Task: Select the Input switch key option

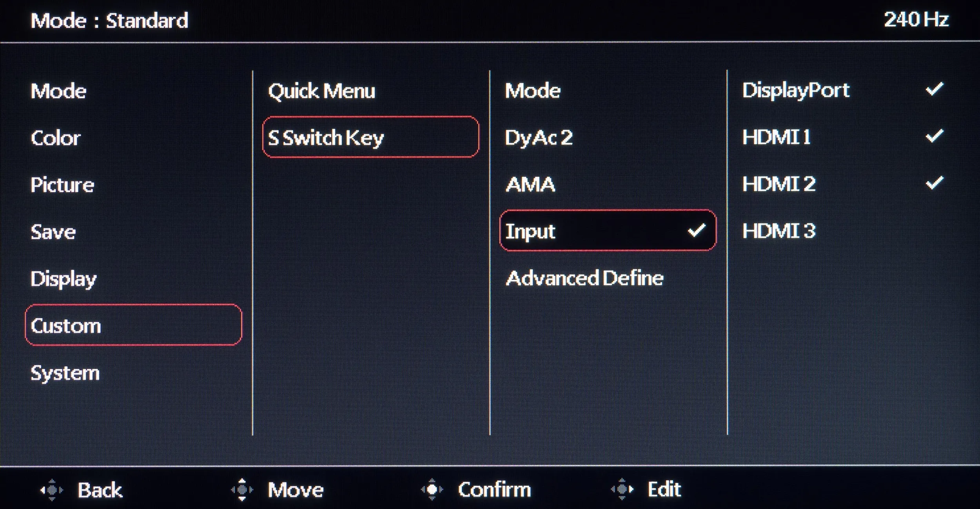Action: (608, 230)
